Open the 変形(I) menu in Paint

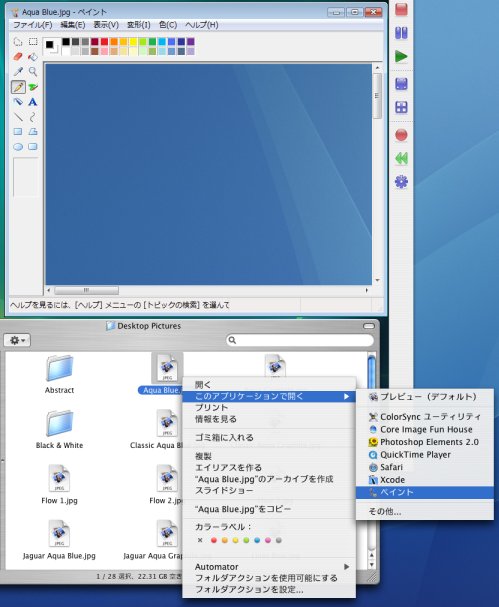tap(138, 25)
